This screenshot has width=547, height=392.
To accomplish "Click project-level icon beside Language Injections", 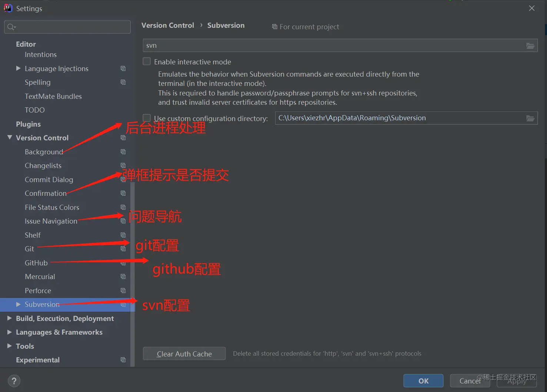I will point(123,68).
